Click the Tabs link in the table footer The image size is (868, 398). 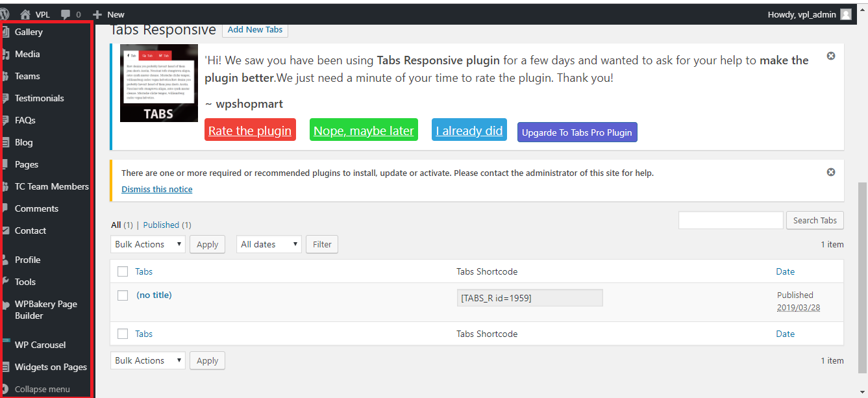[x=144, y=334]
